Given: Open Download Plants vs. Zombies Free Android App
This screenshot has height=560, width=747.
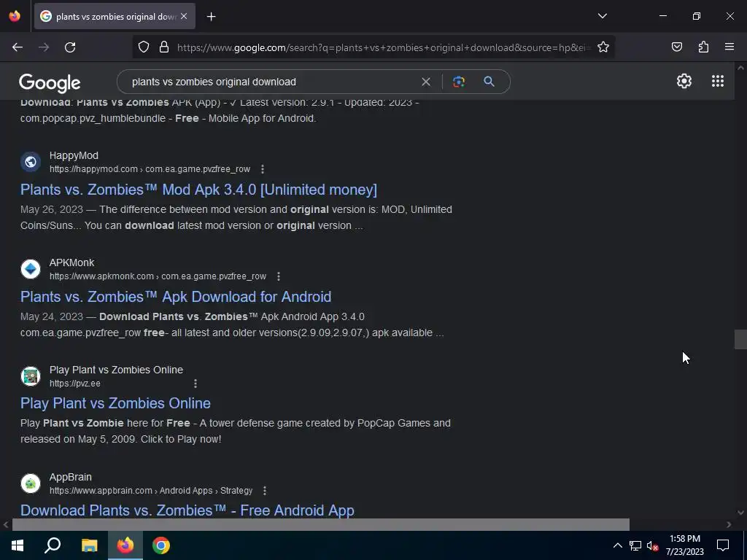Looking at the screenshot, I should [x=187, y=510].
